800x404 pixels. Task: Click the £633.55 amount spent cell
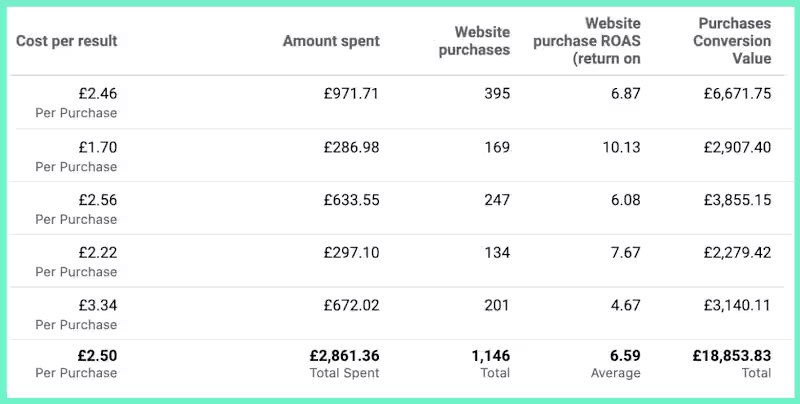click(x=351, y=199)
